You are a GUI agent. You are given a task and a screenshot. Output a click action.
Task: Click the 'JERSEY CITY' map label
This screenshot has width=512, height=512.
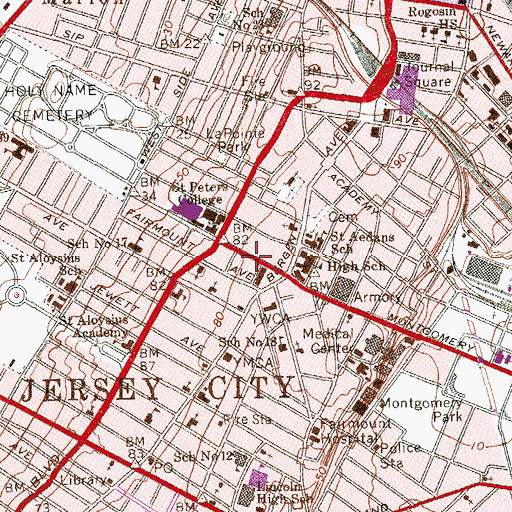tap(157, 389)
